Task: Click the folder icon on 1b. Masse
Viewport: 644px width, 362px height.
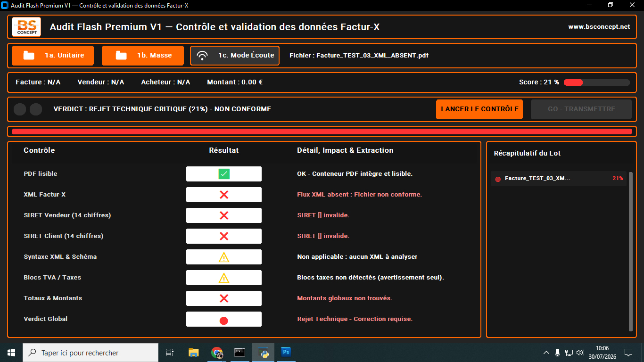Action: point(121,56)
